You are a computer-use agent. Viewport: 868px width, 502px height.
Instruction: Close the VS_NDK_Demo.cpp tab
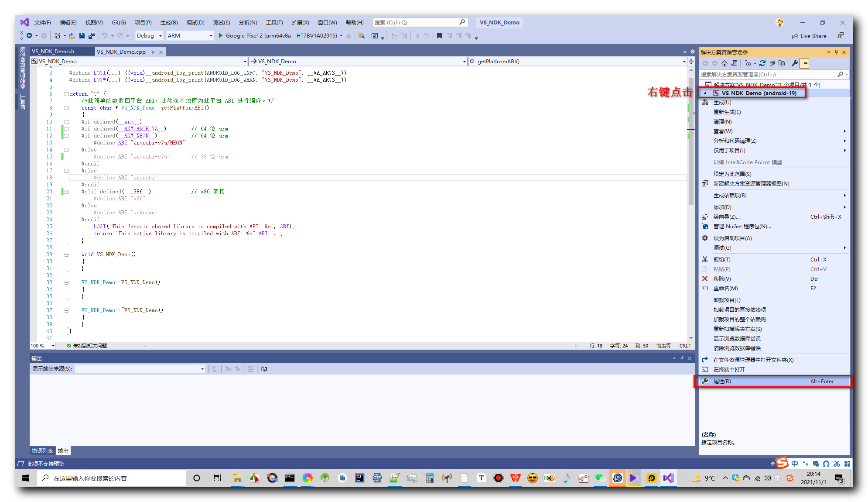[161, 52]
